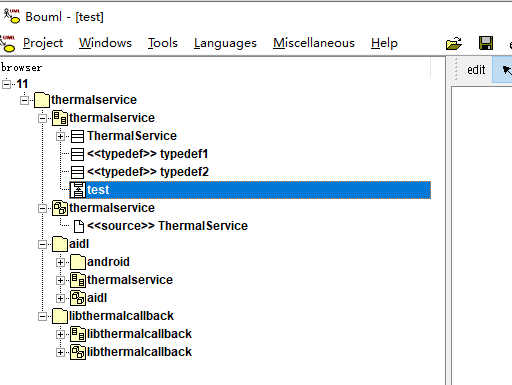512x385 pixels.
Task: Expand the ThermalService class node
Action: coord(60,136)
